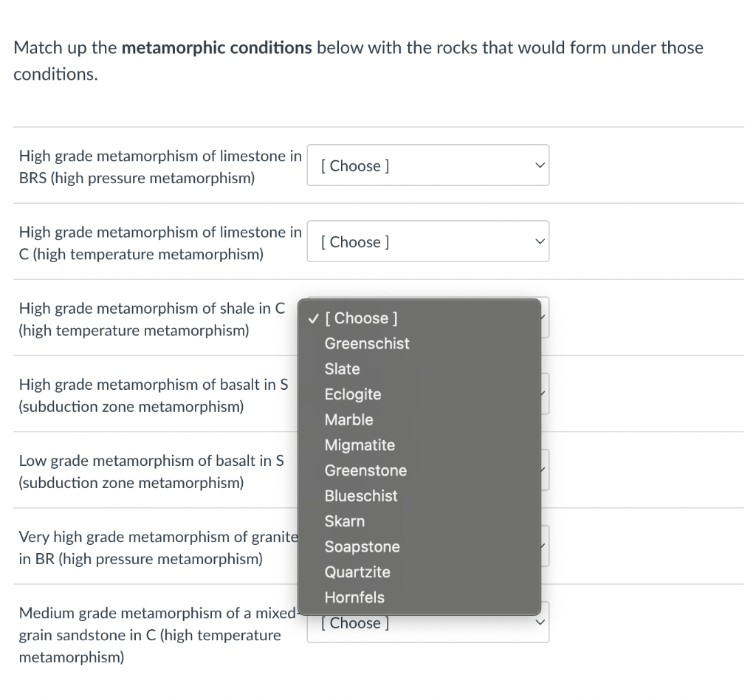
Task: Click chevron arrow on second Choose dropdown
Action: (x=540, y=241)
